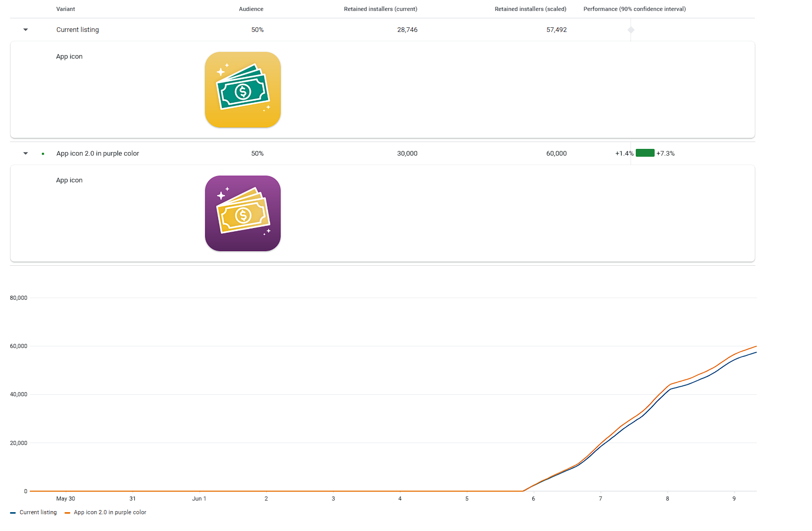This screenshot has width=812, height=531.
Task: Collapse the App icon 2.0 purple variant row
Action: click(26, 154)
